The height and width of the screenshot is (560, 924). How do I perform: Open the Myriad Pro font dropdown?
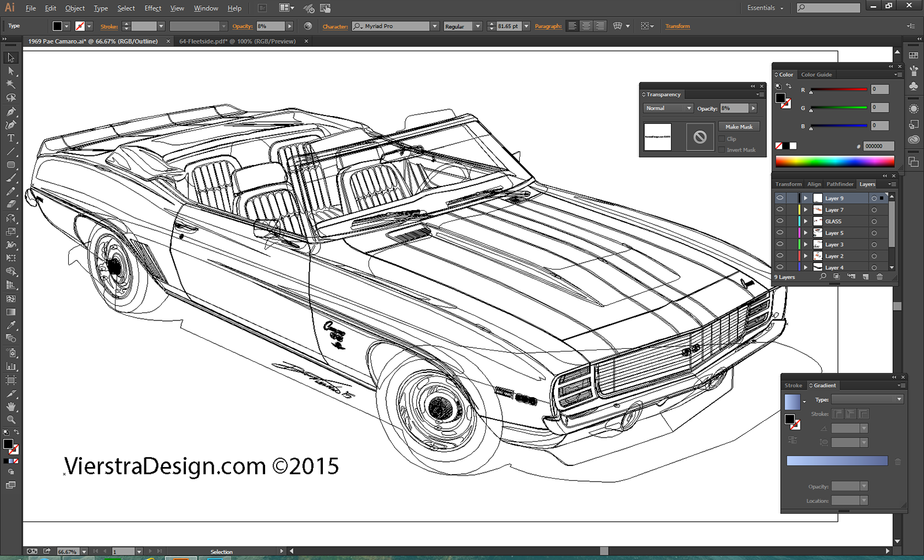[x=434, y=26]
